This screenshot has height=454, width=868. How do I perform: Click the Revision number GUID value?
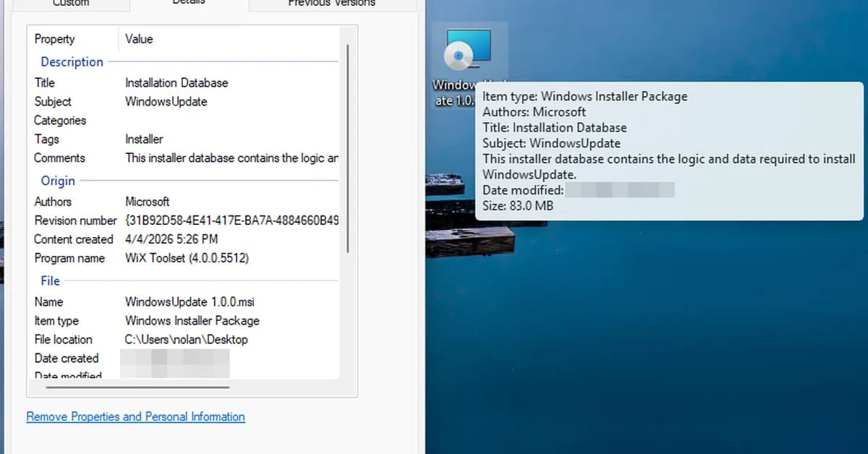pyautogui.click(x=231, y=220)
